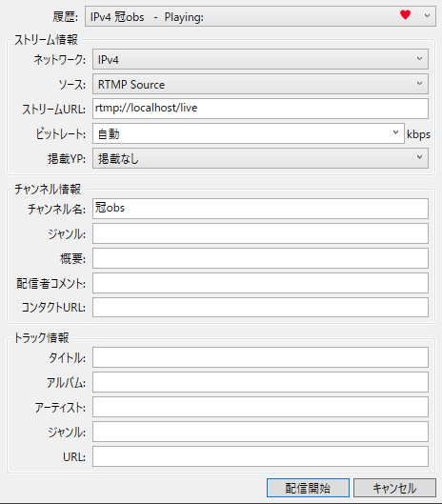Focus the track タイトル input field

coord(260,357)
